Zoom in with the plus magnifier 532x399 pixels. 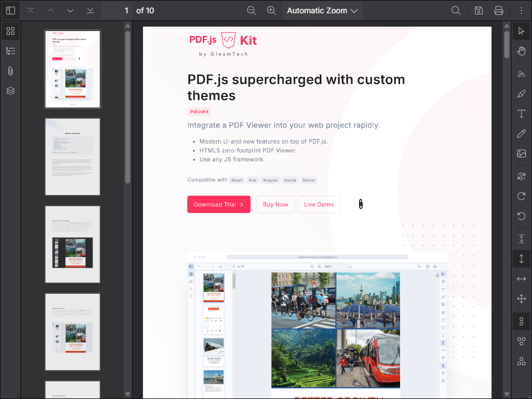pyautogui.click(x=272, y=11)
